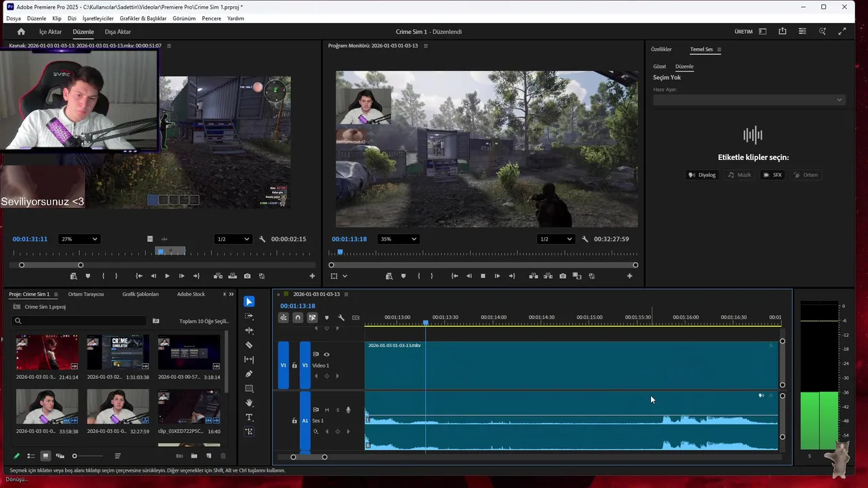Enable voice-over record on Ses 1
Viewport: 868px width, 488px height.
point(349,409)
